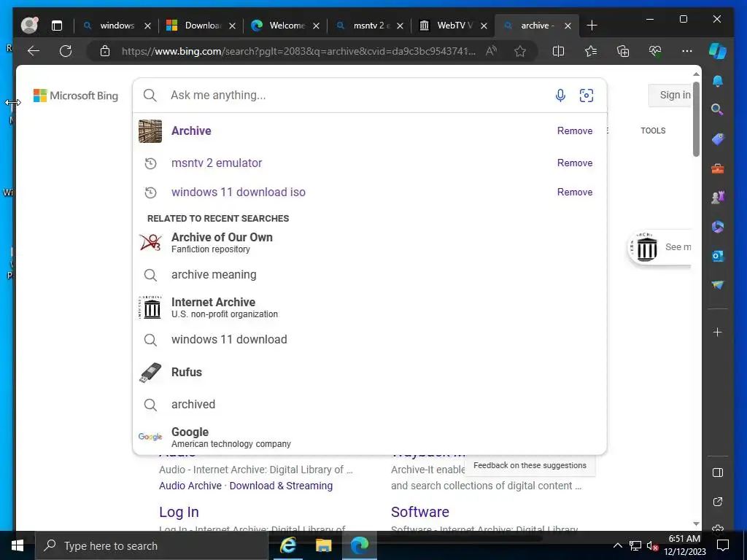The width and height of the screenshot is (747, 560).
Task: Open Read aloud icon in address bar
Action: [x=491, y=51]
